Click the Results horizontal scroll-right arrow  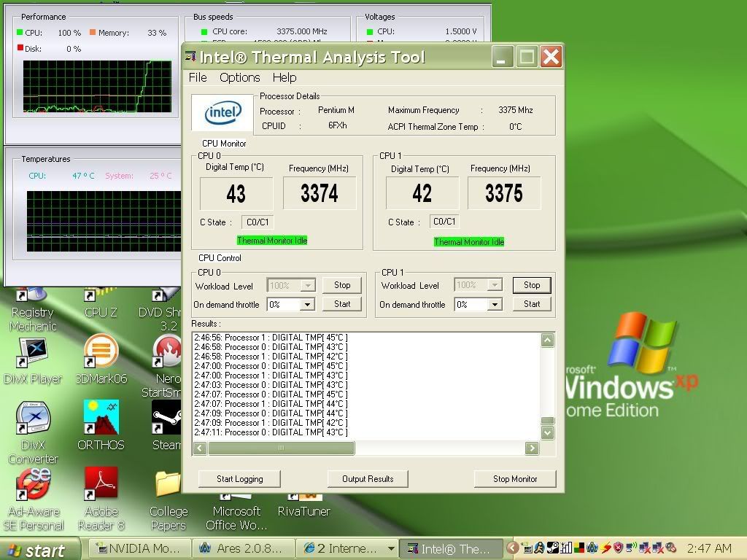pyautogui.click(x=532, y=448)
